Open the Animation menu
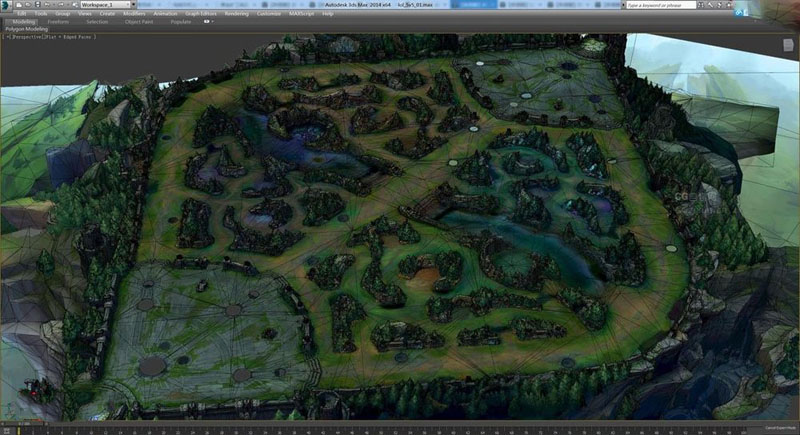Image resolution: width=800 pixels, height=435 pixels. [165, 14]
